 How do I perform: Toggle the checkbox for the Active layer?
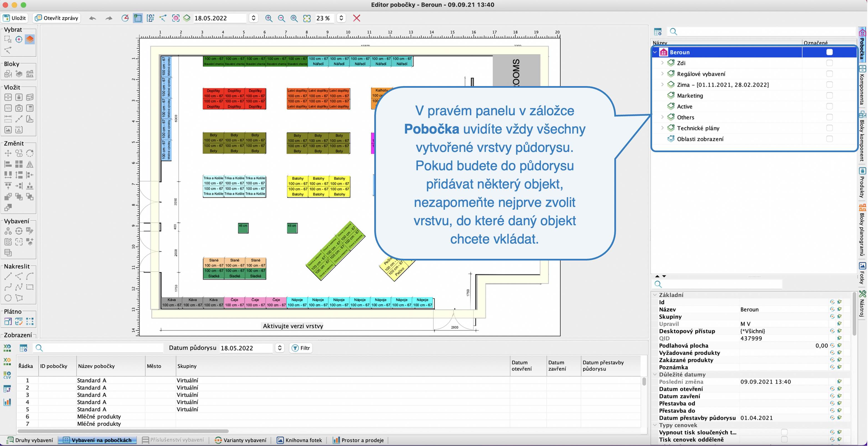[829, 106]
